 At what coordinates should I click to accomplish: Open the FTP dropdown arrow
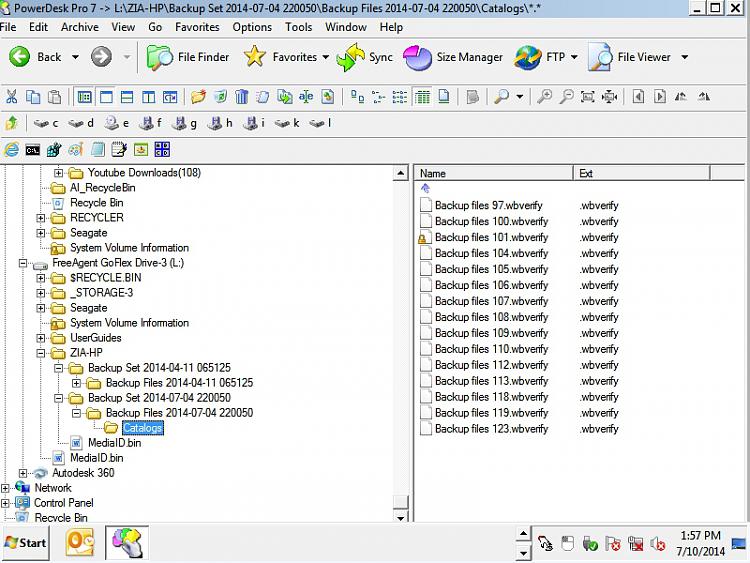tap(574, 57)
